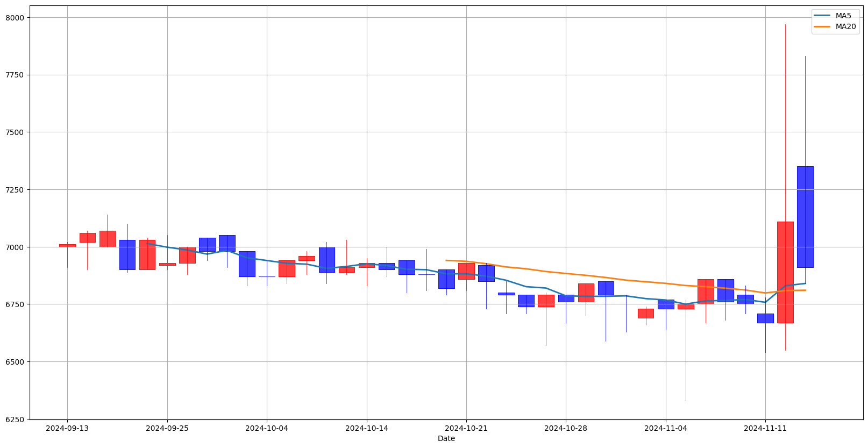Click the 7000 y-axis label
Screen dimensions: 868x448
coord(15,247)
